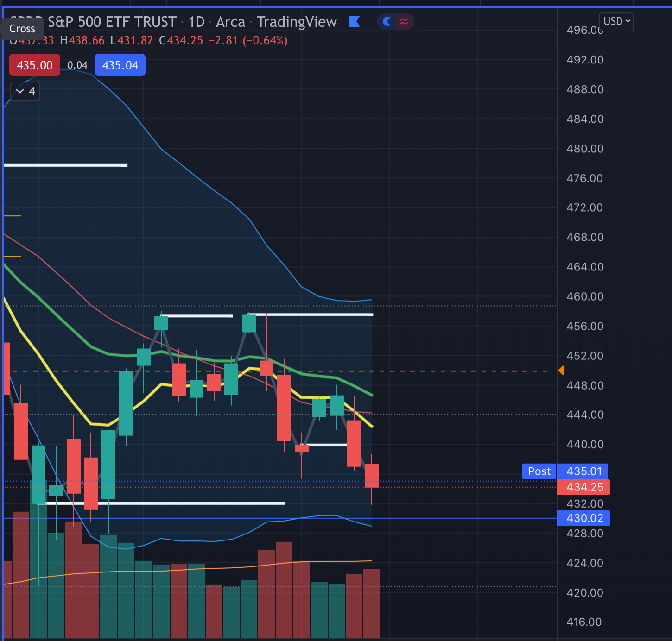
Task: Click the post-market moon session icon
Action: [x=387, y=21]
